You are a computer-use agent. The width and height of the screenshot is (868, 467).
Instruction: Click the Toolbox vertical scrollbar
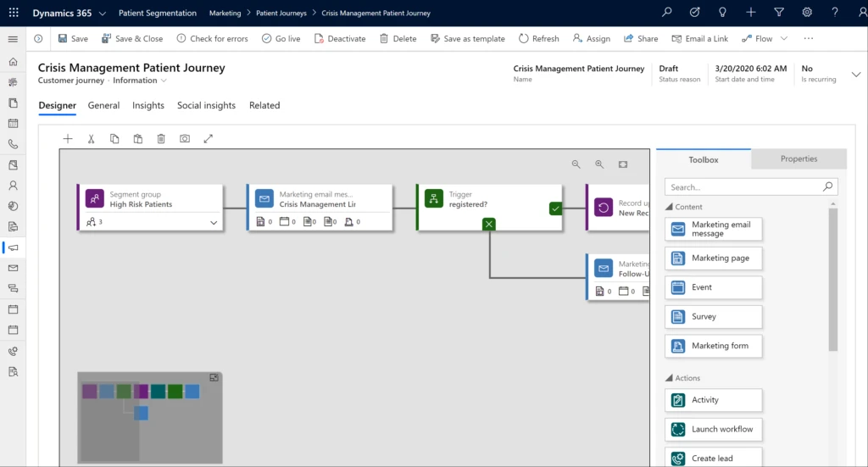pos(832,280)
